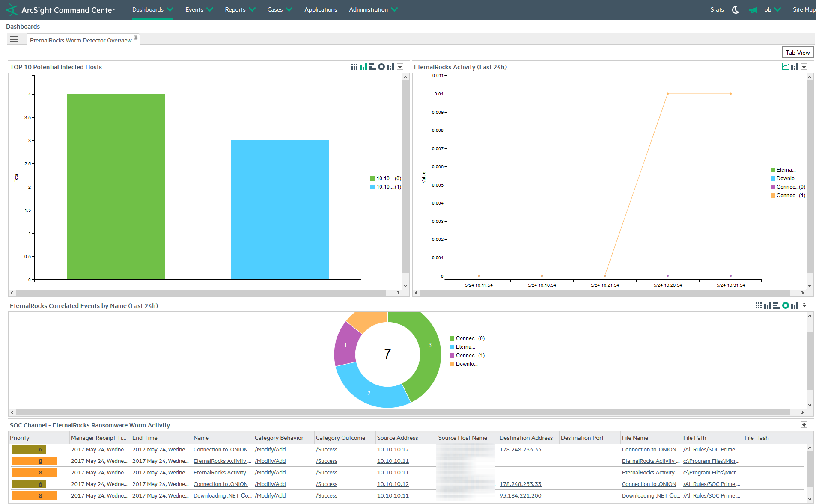Open the dashboard list navigator icon
The height and width of the screenshot is (504, 816).
pyautogui.click(x=14, y=39)
